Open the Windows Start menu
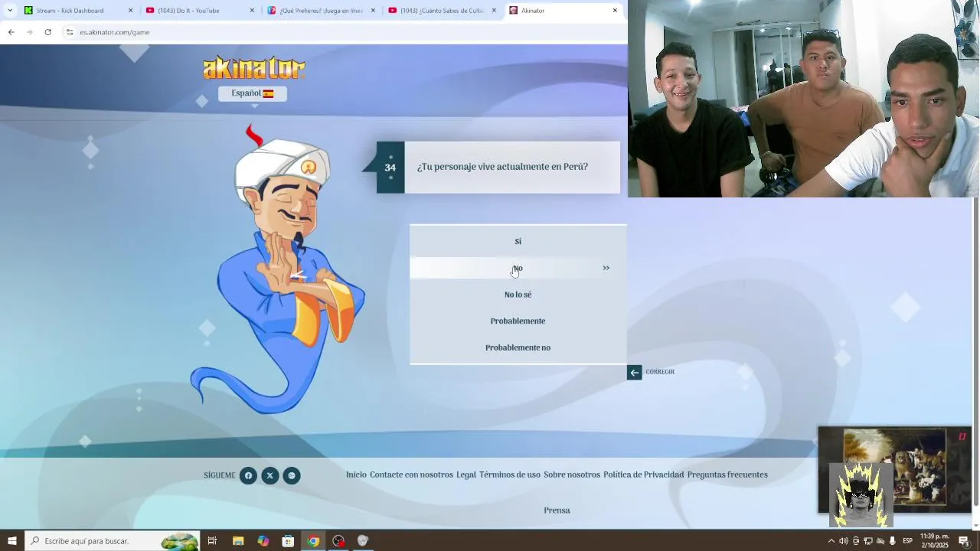The image size is (980, 551). pos(12,541)
